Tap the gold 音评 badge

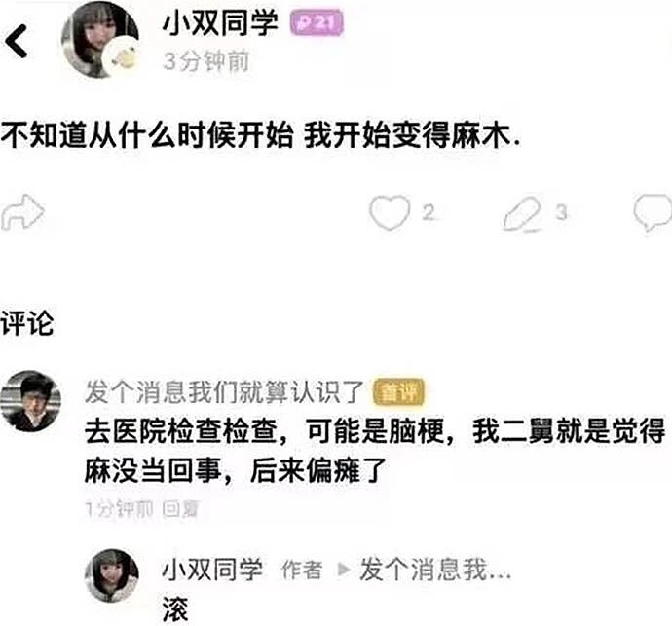click(399, 392)
